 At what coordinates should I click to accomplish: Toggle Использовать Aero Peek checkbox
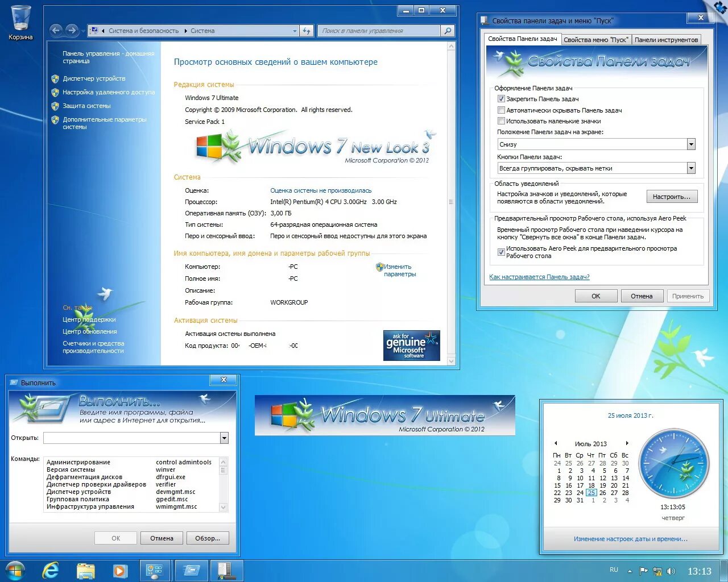tap(501, 252)
